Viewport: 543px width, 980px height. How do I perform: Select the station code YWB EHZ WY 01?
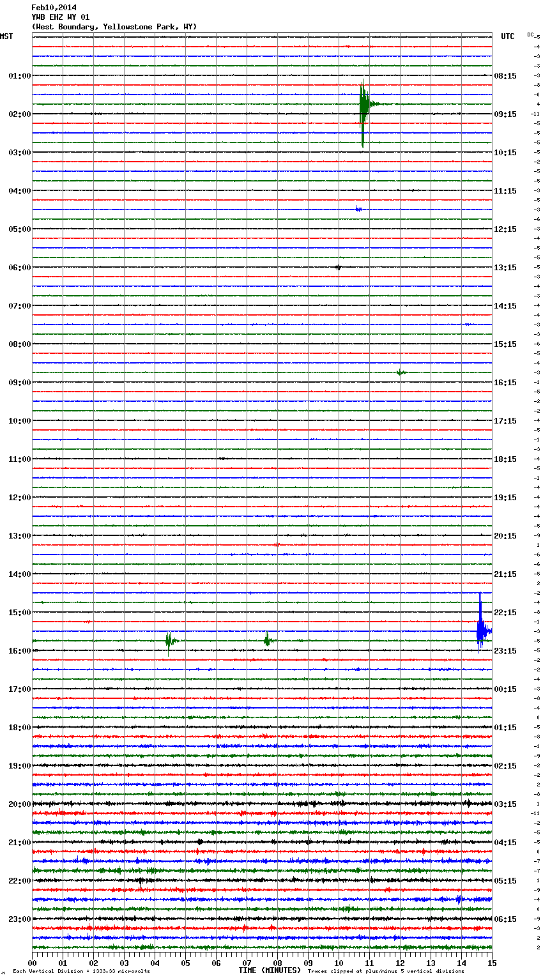tap(61, 17)
